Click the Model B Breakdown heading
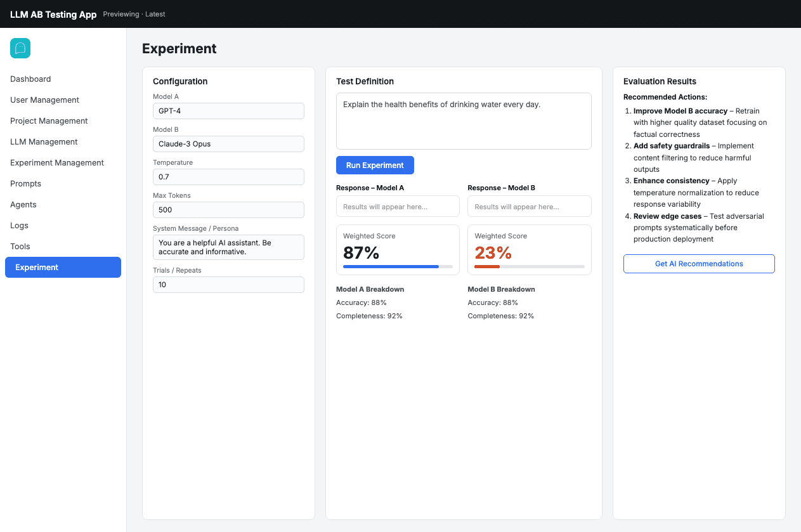The height and width of the screenshot is (532, 801). [501, 289]
